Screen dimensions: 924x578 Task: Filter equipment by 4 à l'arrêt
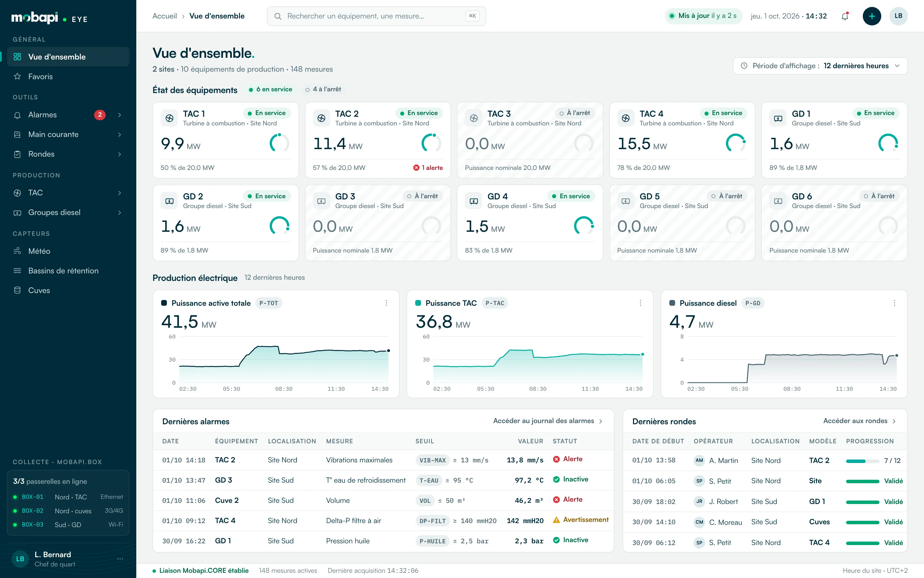pyautogui.click(x=323, y=90)
